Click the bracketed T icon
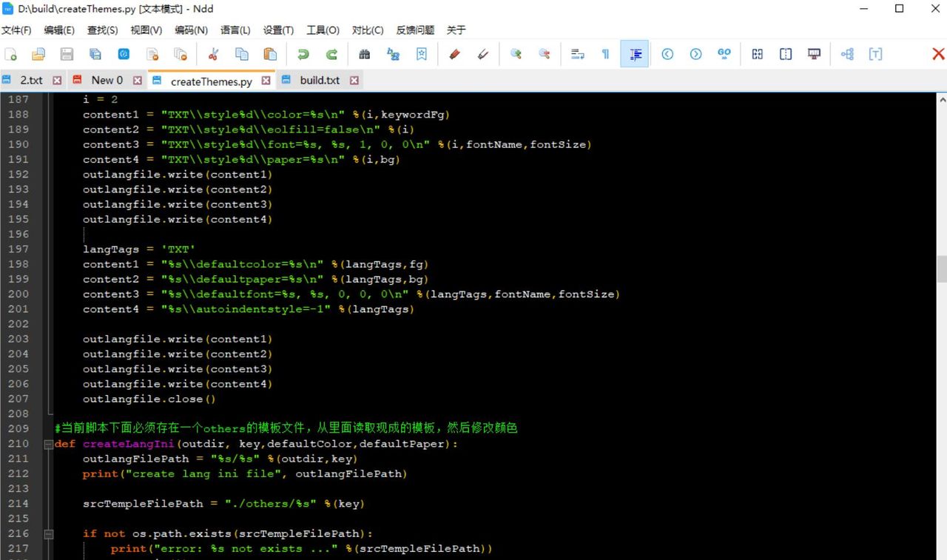947x560 pixels. (x=875, y=54)
